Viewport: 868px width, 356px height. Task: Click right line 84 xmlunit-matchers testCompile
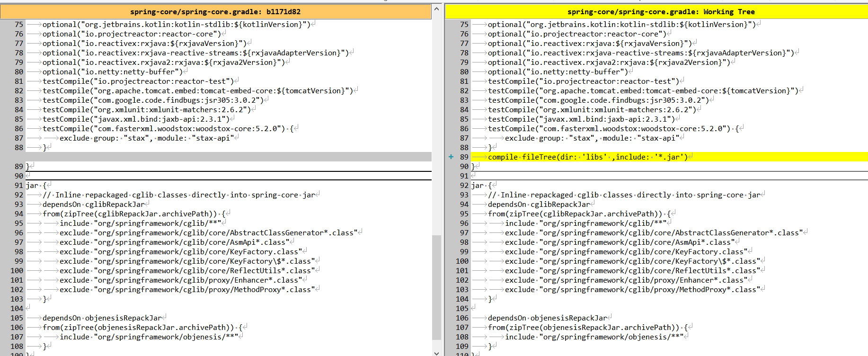click(x=592, y=110)
